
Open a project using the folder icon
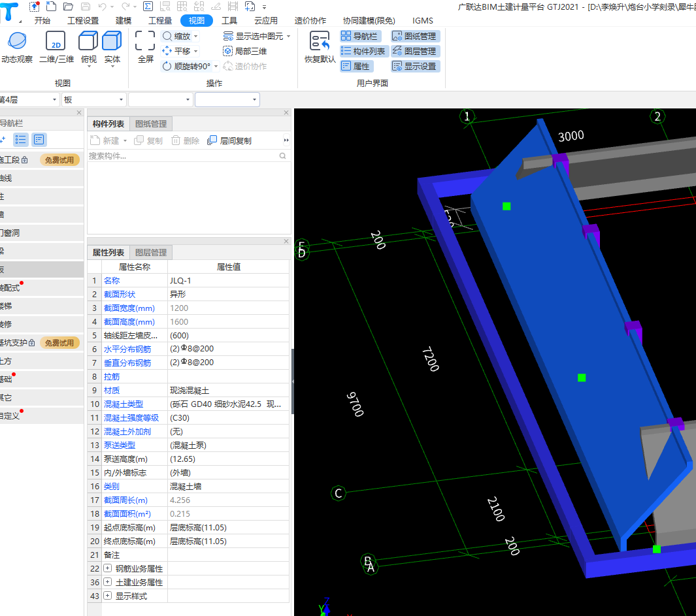coord(68,7)
